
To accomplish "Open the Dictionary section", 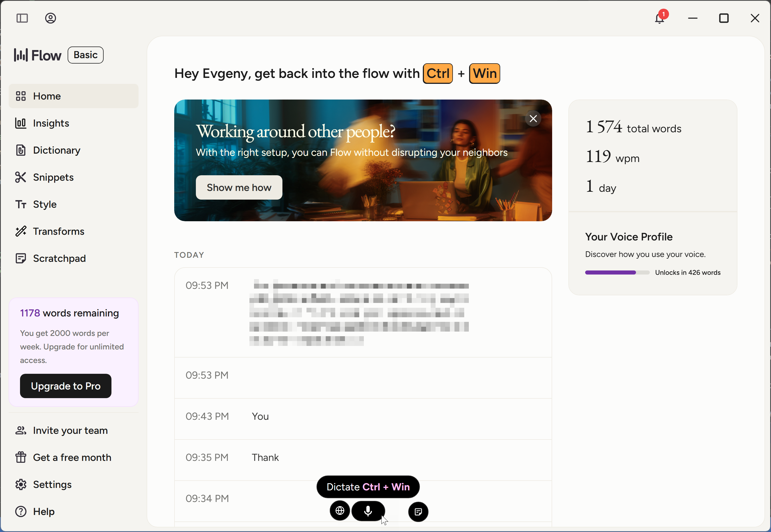I will pyautogui.click(x=74, y=150).
